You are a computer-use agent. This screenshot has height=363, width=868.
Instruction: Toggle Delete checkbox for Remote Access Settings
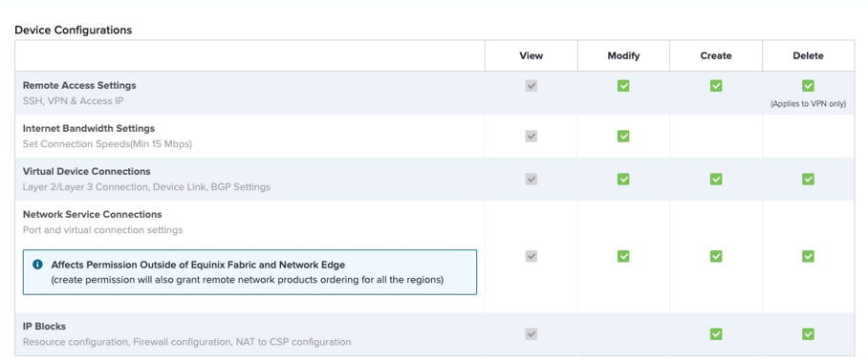coord(808,86)
